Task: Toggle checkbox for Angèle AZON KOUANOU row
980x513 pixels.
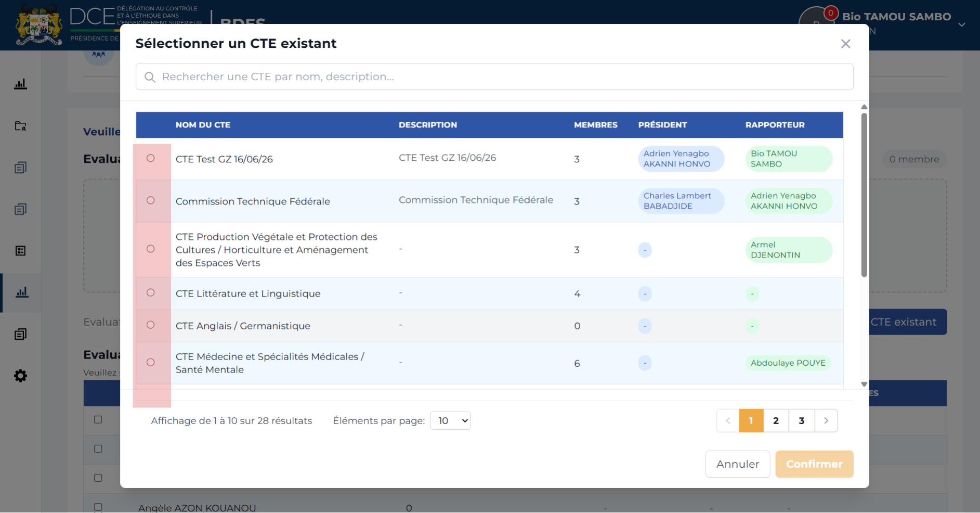Action: coord(98,507)
